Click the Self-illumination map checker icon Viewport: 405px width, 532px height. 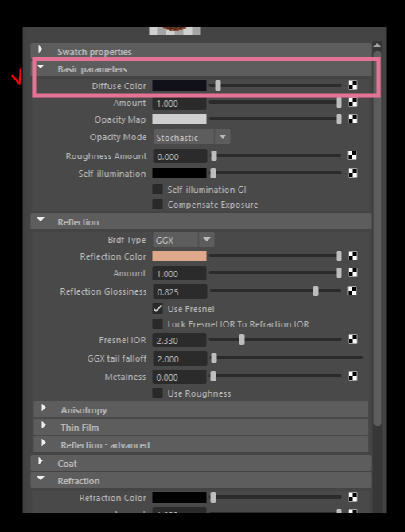tap(352, 173)
